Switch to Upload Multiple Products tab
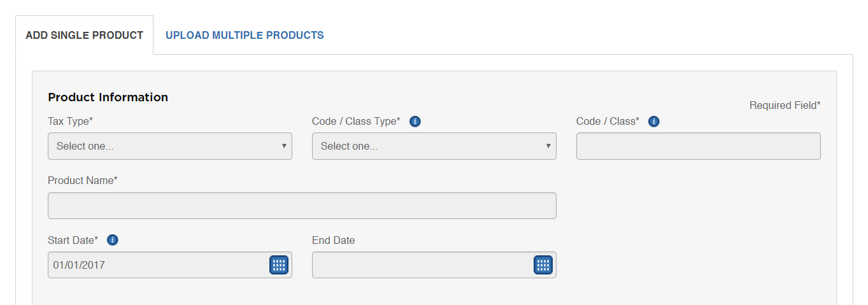The height and width of the screenshot is (305, 868). (245, 35)
